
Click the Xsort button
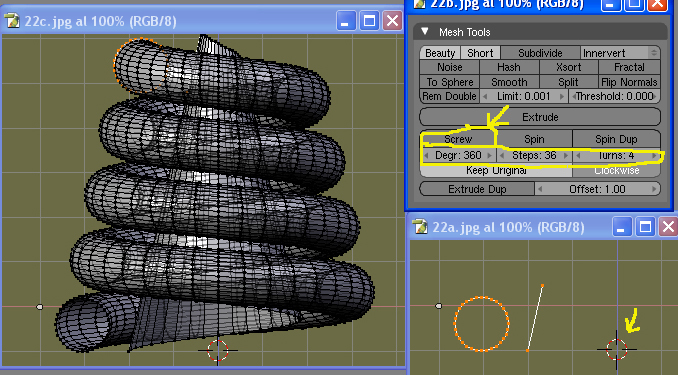click(x=569, y=67)
